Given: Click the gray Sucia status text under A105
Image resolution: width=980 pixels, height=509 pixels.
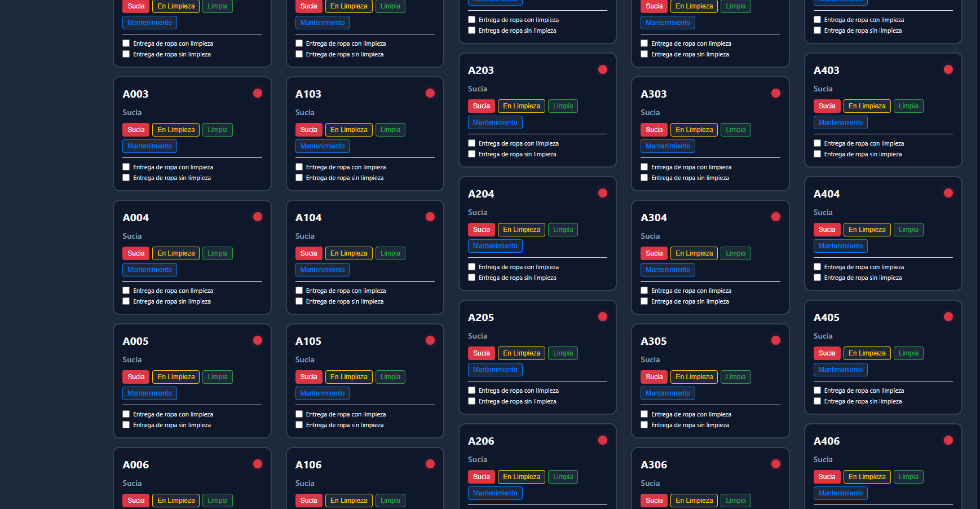Looking at the screenshot, I should (x=305, y=359).
